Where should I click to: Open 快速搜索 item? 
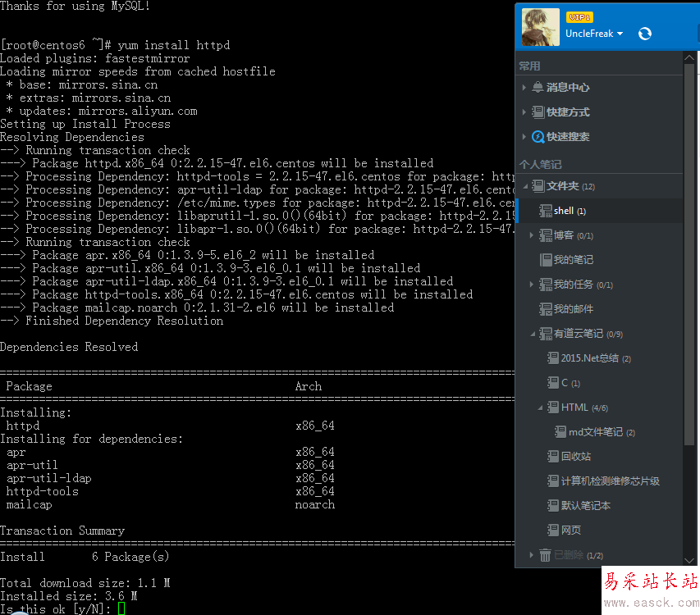[x=568, y=136]
